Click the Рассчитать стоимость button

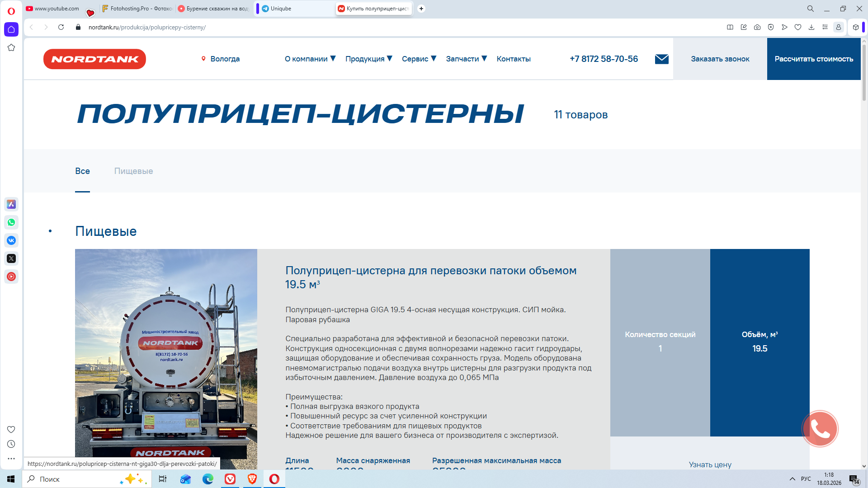814,59
